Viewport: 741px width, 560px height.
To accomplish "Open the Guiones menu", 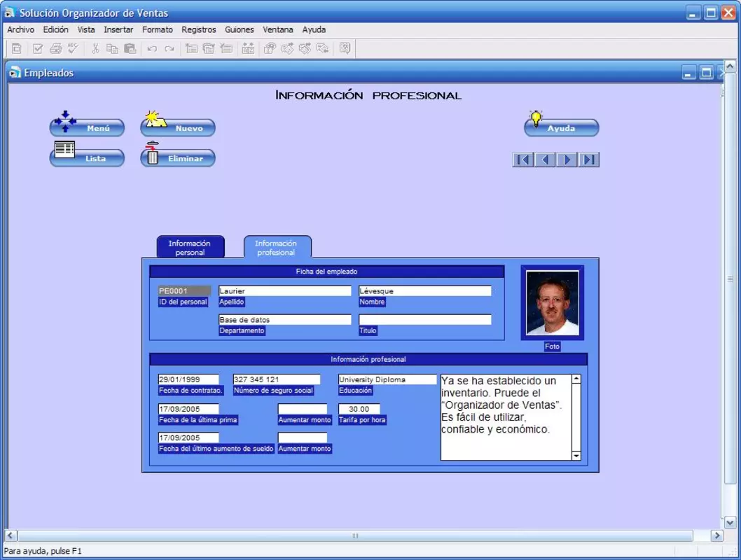I will pos(239,29).
